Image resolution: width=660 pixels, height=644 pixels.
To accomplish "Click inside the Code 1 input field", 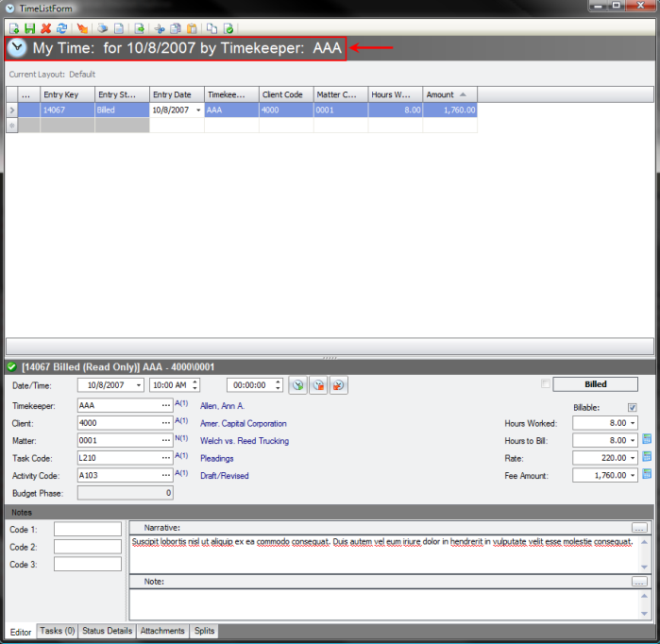I will (87, 529).
